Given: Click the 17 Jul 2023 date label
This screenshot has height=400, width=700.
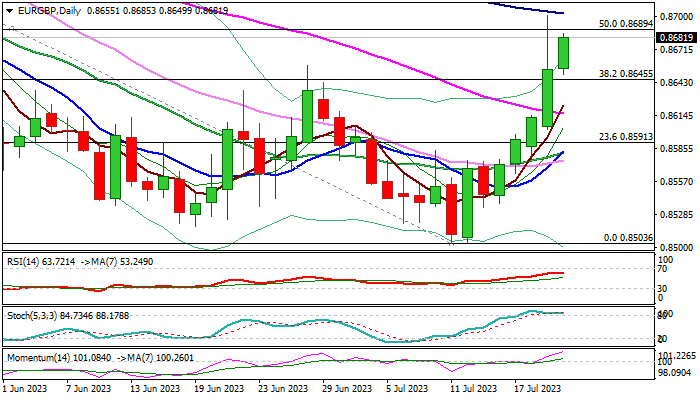Looking at the screenshot, I should [536, 388].
